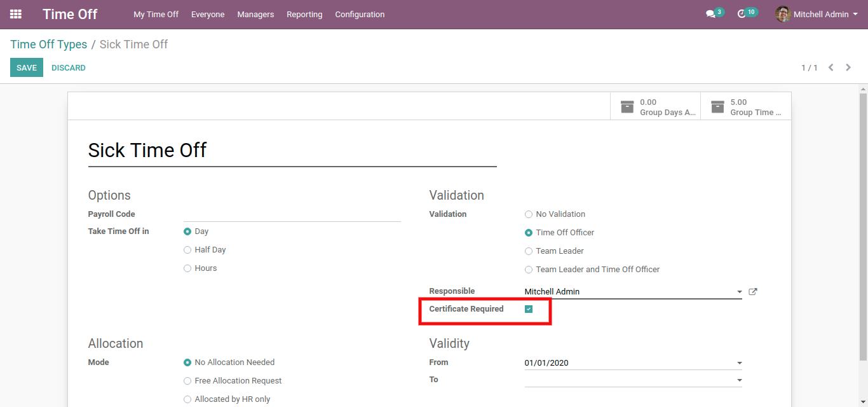Expand the Responsible user dropdown
Screen dimensions: 868x407
tap(739, 292)
